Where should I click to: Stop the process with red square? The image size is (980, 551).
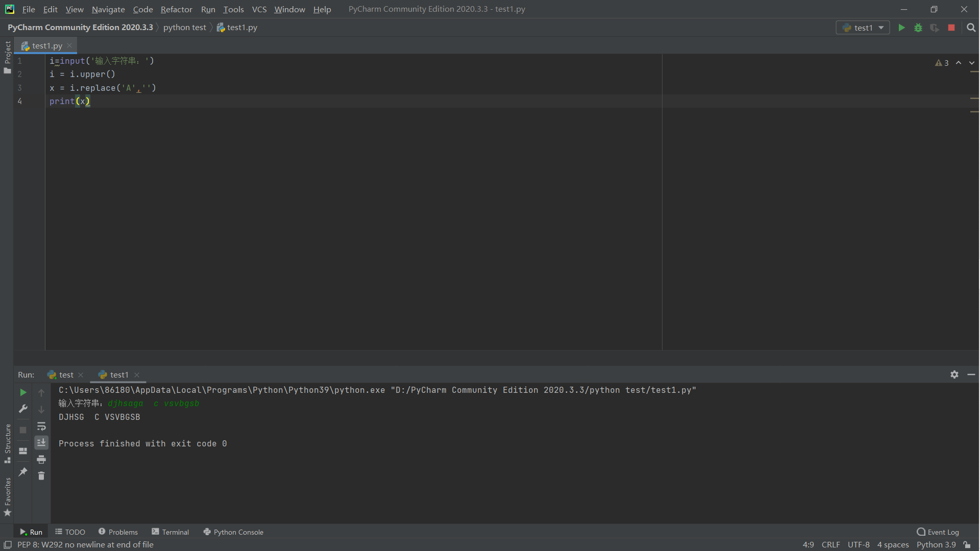pos(951,28)
